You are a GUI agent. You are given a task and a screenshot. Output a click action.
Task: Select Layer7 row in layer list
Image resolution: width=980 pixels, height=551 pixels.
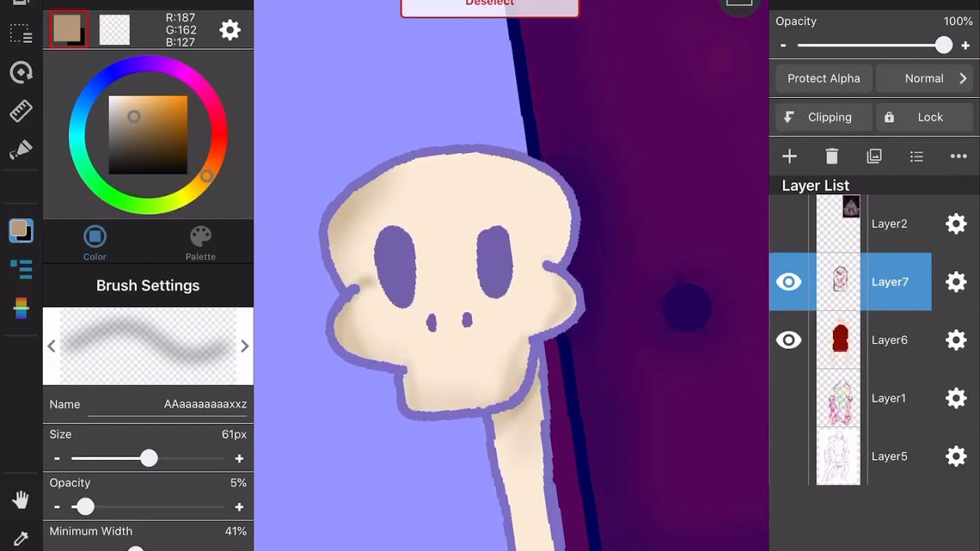pyautogui.click(x=851, y=282)
